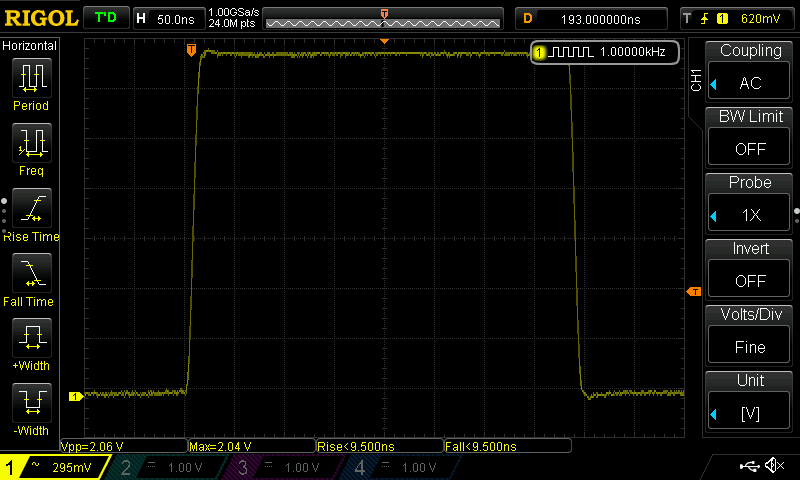Click the muted speaker sound icon
800x480 pixels.
tap(775, 465)
